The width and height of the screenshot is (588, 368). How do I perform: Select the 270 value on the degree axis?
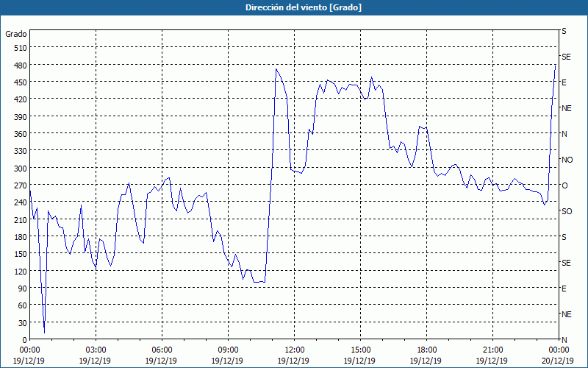pyautogui.click(x=21, y=185)
